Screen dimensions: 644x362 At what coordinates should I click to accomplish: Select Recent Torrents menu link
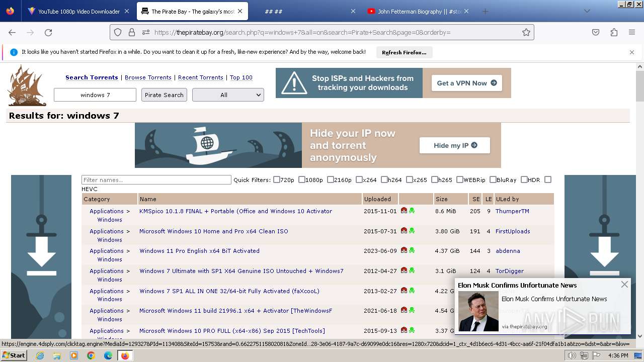(200, 77)
